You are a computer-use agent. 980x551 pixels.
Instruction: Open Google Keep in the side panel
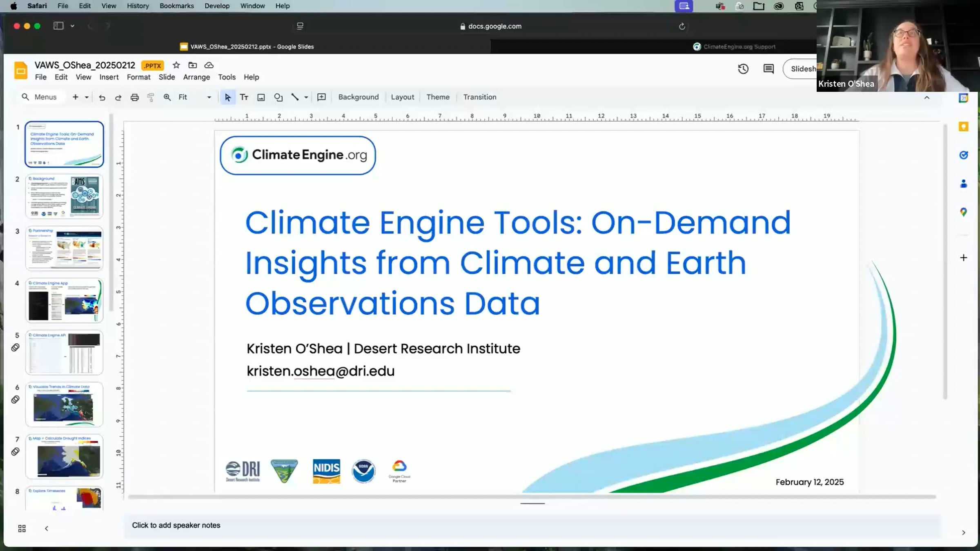tap(963, 127)
